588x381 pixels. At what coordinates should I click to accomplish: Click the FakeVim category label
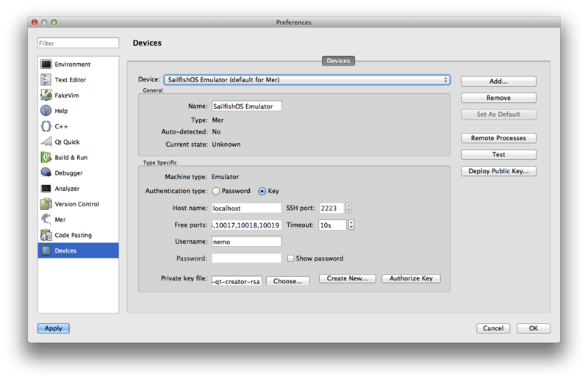click(67, 95)
